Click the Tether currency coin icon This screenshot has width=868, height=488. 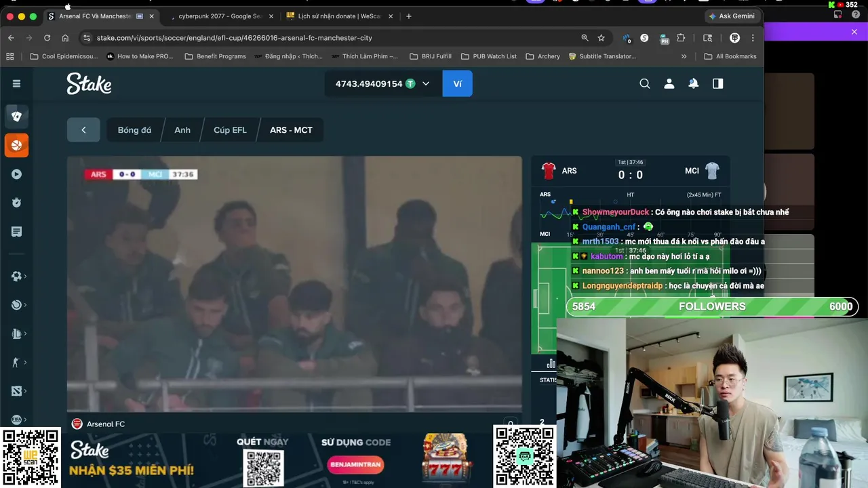click(410, 83)
